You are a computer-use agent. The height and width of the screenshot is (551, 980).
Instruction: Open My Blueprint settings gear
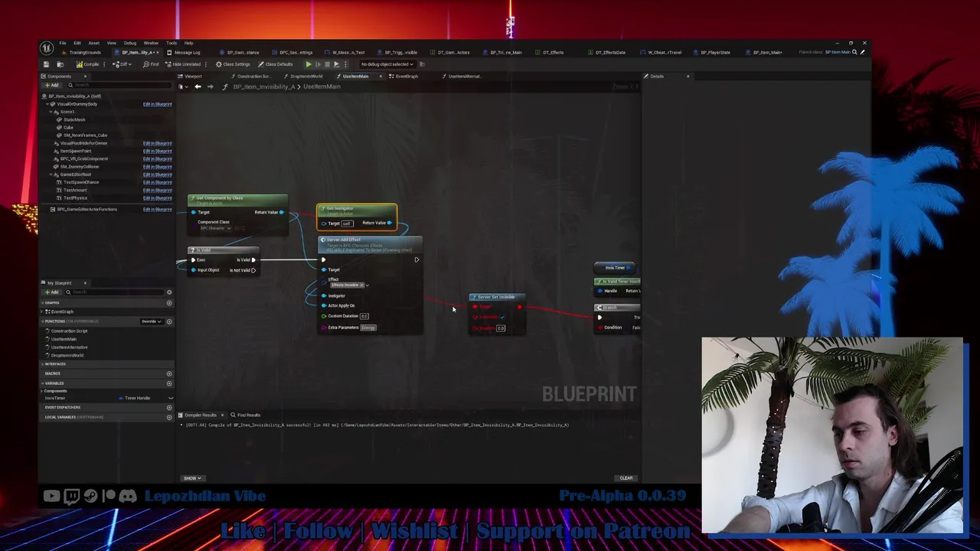pos(169,292)
